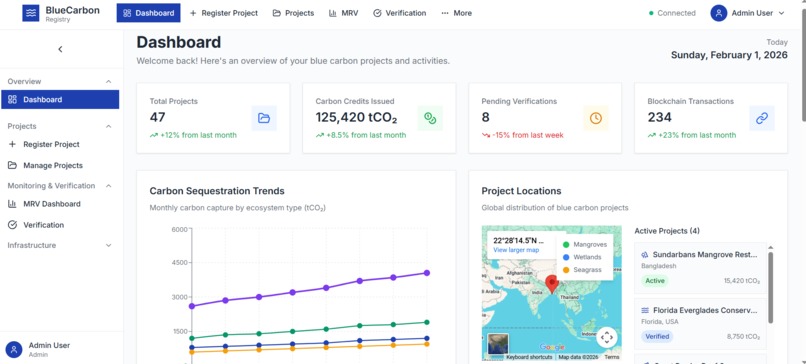Click the 125,420 tCO₂ credits value
Image resolution: width=806 pixels, height=364 pixels.
(x=356, y=118)
